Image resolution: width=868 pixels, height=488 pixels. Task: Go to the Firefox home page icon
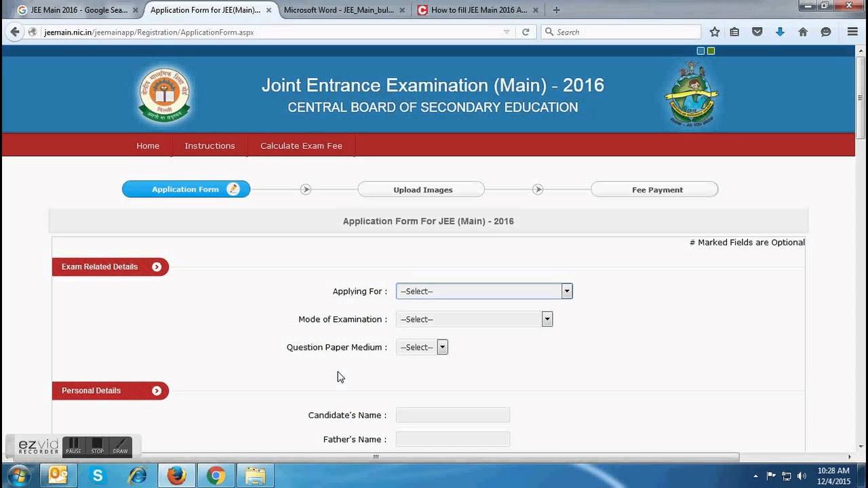[x=803, y=32]
